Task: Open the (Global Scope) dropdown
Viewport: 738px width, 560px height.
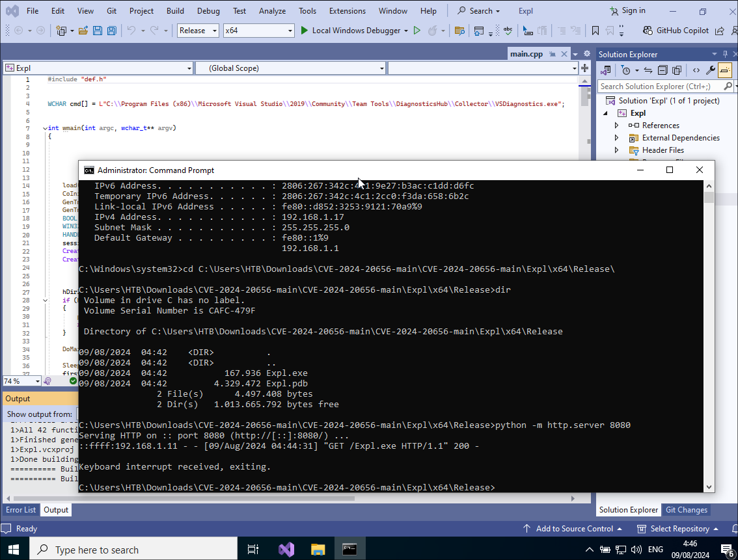Action: pos(290,68)
